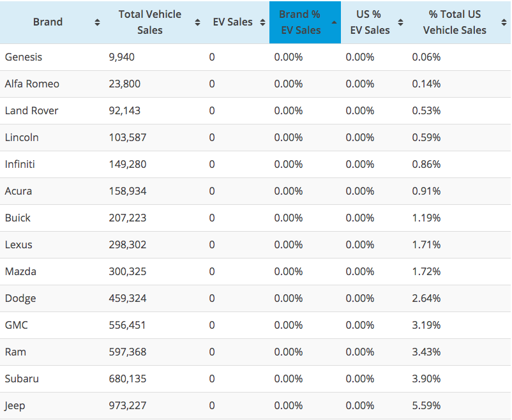Click Dodge's 2.64% sales share cell
This screenshot has width=512, height=420.
(426, 299)
